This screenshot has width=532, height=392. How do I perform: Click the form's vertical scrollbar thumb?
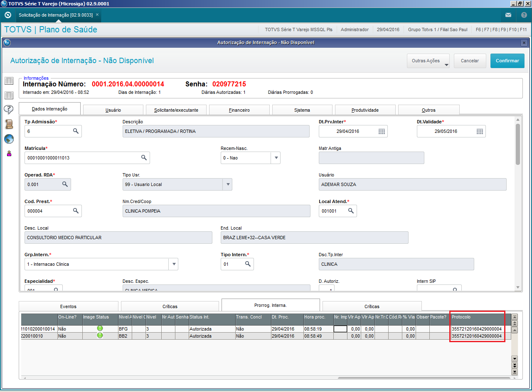(517, 144)
